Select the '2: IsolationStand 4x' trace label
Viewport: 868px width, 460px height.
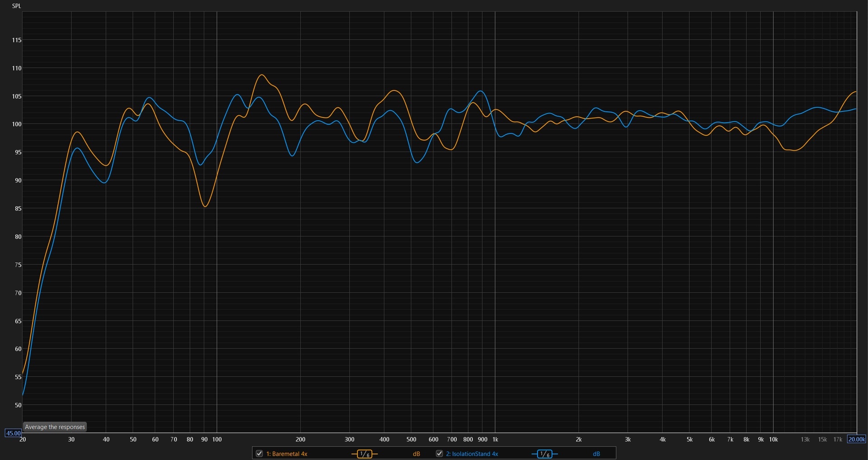tap(472, 454)
